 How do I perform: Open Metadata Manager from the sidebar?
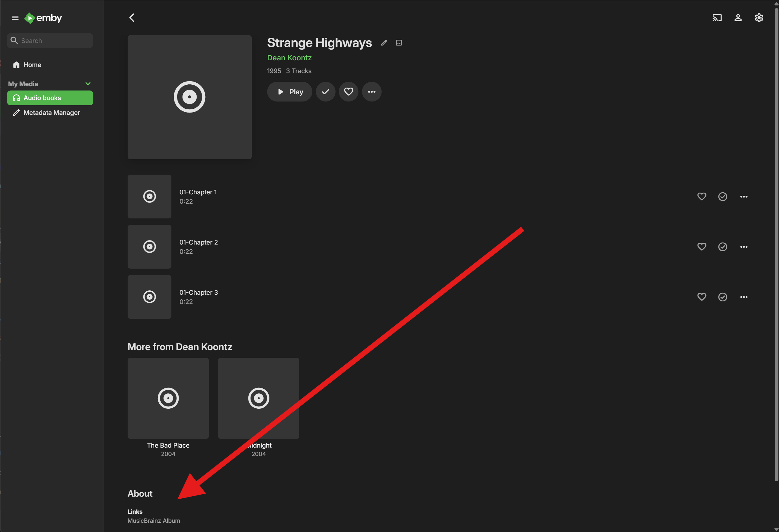click(x=51, y=113)
